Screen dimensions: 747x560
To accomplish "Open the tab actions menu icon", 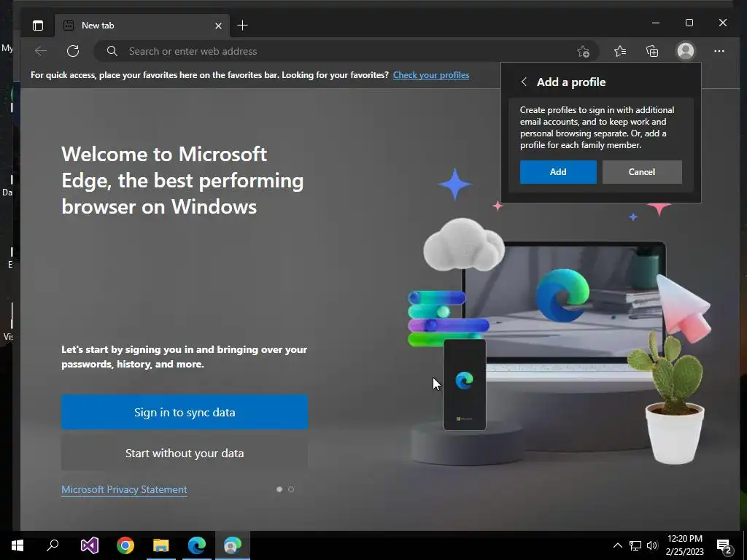I will point(38,26).
